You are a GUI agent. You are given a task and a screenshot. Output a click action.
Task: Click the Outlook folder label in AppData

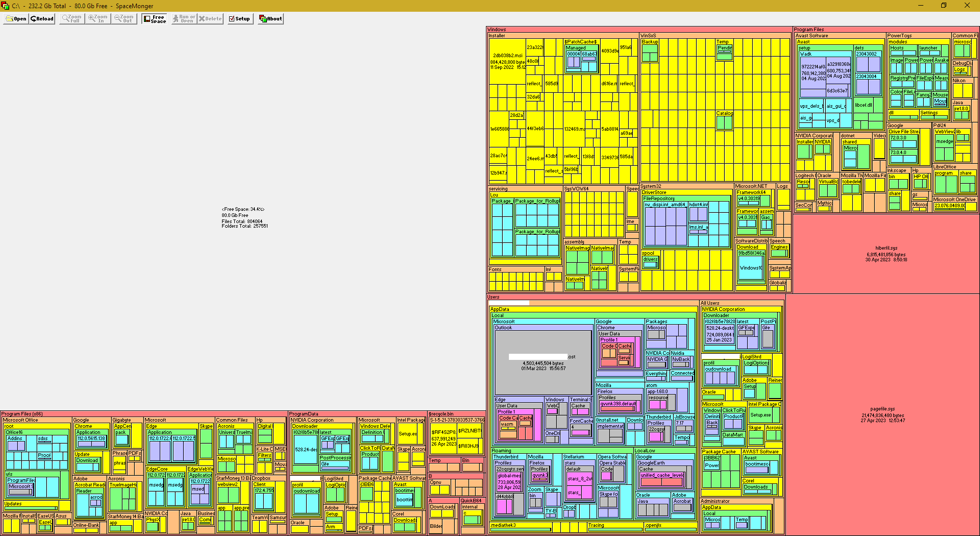[503, 328]
